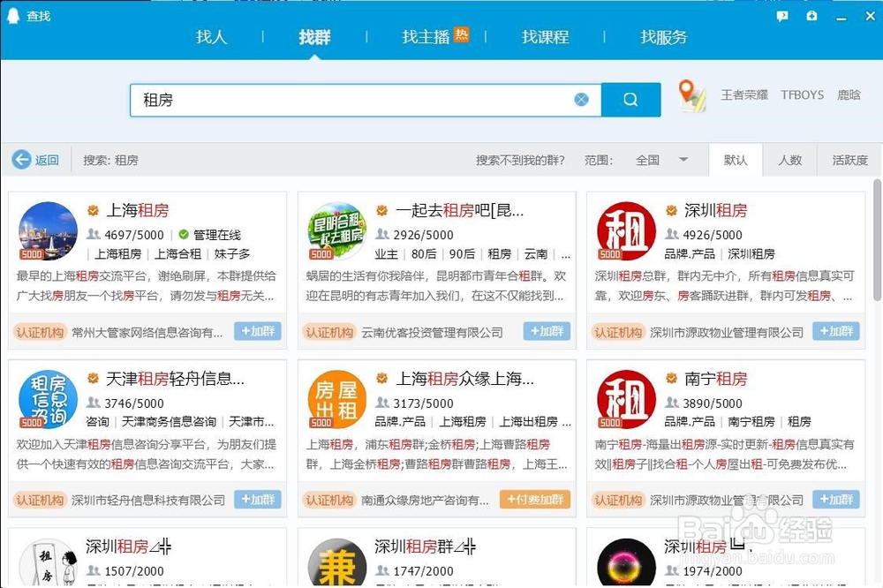Click the back arrow on 返回
Image resolution: width=883 pixels, height=588 pixels.
pos(19,160)
